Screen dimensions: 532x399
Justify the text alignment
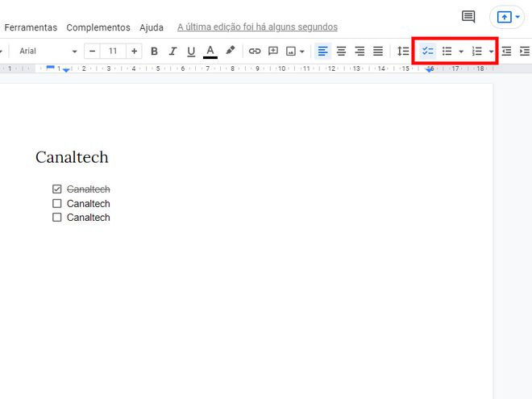(x=378, y=52)
